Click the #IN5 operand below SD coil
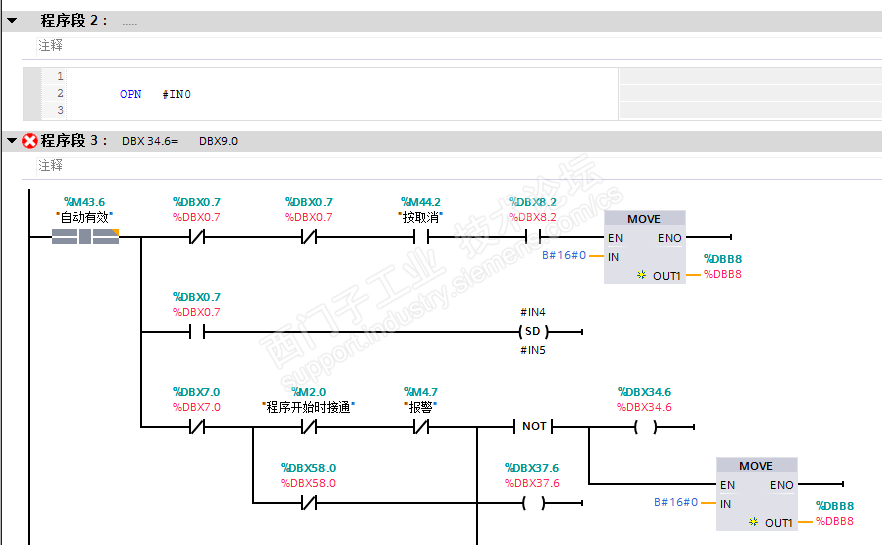This screenshot has width=882, height=545. (x=533, y=350)
